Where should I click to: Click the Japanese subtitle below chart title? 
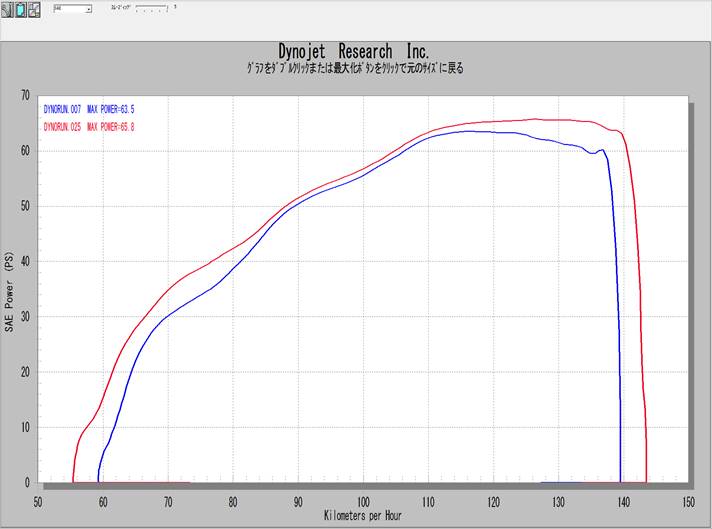click(x=354, y=69)
